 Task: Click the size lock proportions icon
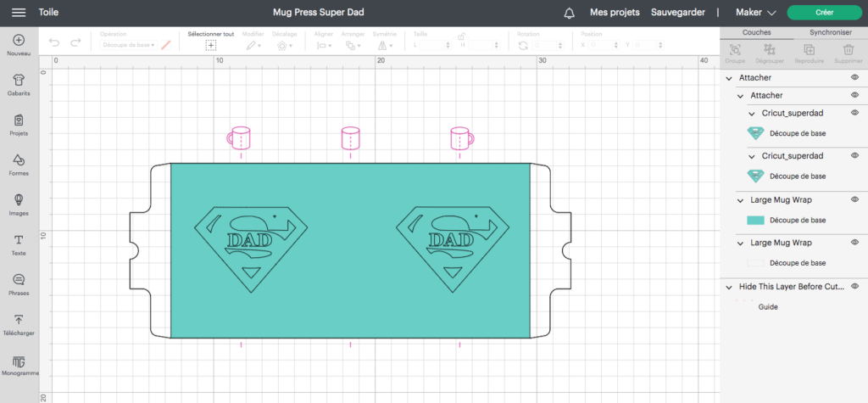[x=460, y=36]
